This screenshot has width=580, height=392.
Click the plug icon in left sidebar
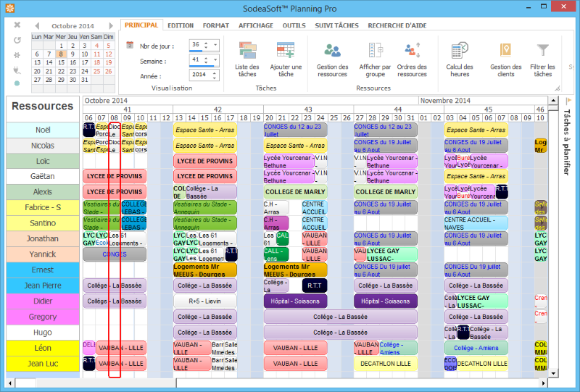[17, 70]
